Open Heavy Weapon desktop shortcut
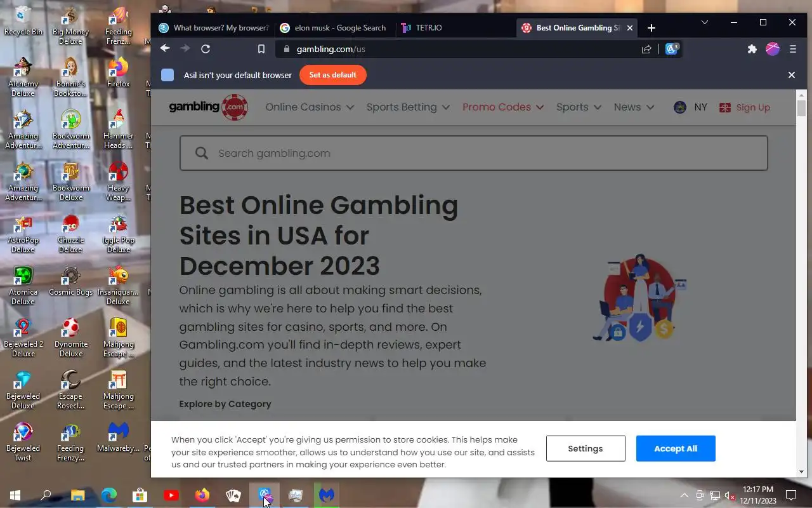Screen dimensions: 812x508 click(x=119, y=182)
